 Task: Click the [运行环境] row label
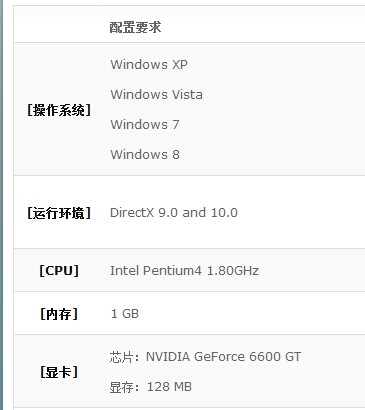(x=59, y=213)
